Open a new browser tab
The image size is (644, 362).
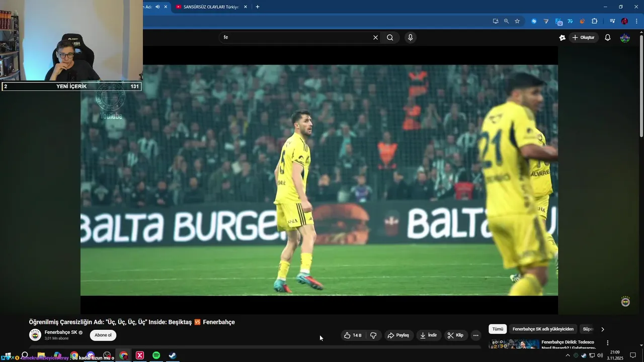258,7
